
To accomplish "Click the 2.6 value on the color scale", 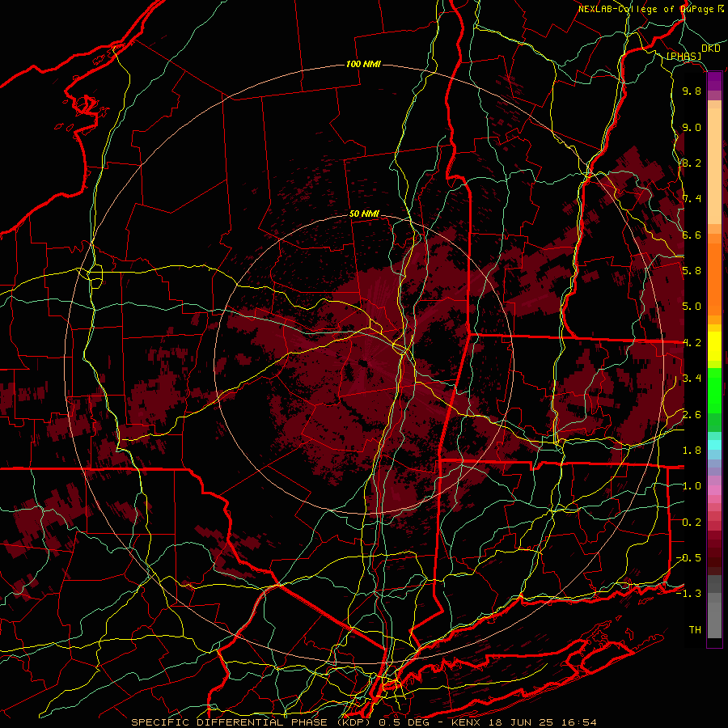I will [x=692, y=415].
